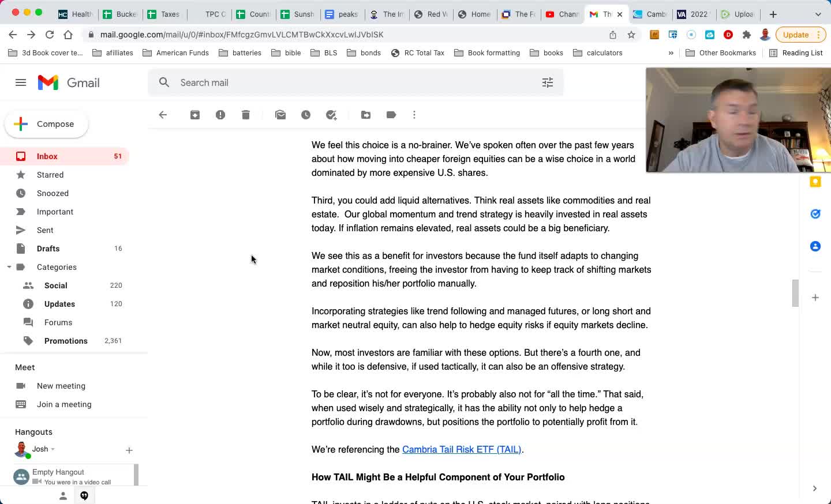Start a new Hangouts chat with plus
The image size is (831, 504).
(x=129, y=450)
